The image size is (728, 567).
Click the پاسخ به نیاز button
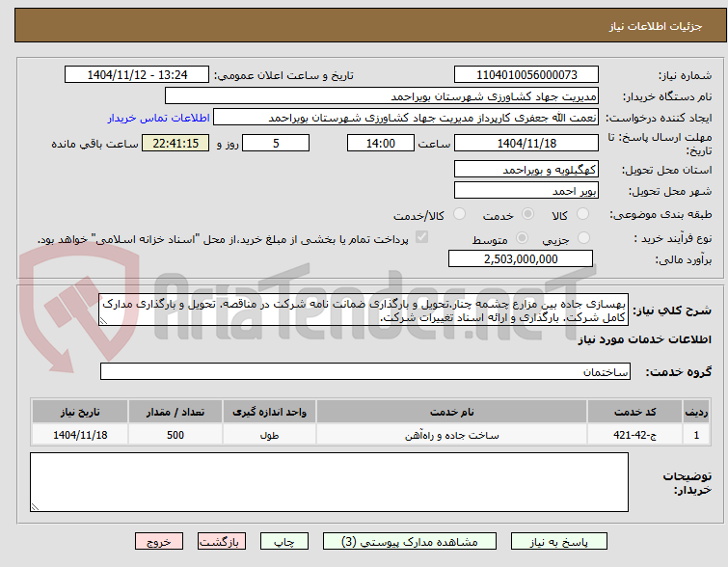tap(559, 542)
